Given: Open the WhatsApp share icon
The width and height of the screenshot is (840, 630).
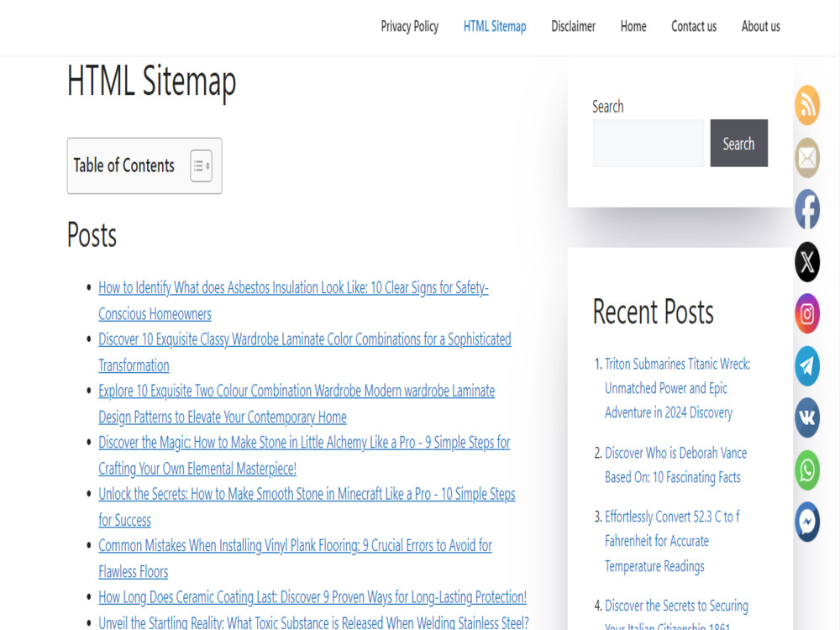Looking at the screenshot, I should [x=806, y=470].
